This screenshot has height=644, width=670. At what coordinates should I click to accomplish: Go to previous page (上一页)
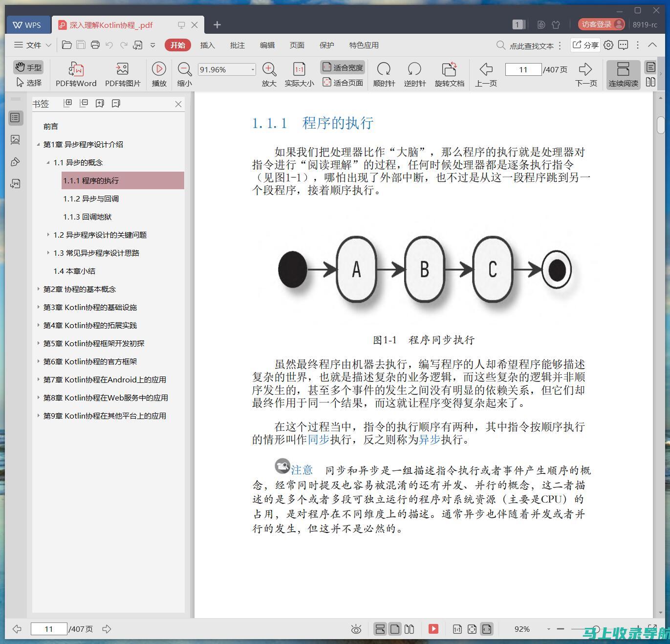(x=486, y=74)
